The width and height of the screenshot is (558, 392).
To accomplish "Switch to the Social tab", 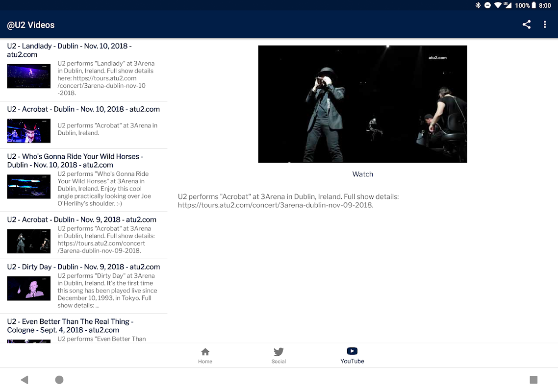I will click(279, 356).
